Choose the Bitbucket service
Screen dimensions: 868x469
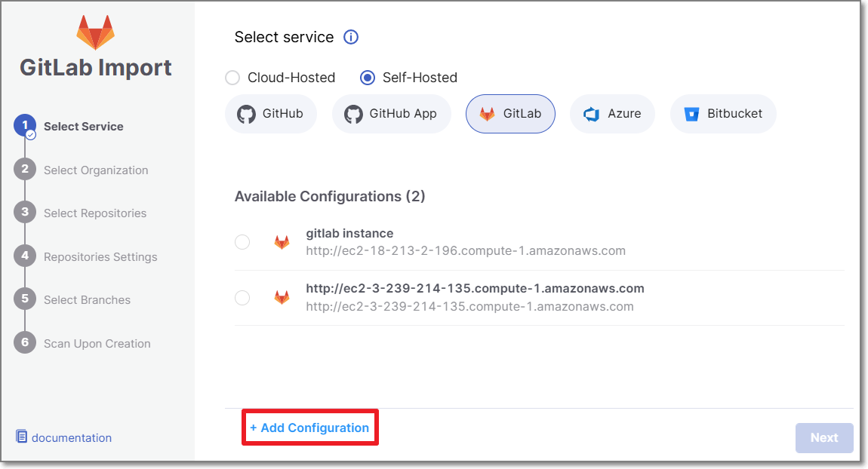(723, 114)
